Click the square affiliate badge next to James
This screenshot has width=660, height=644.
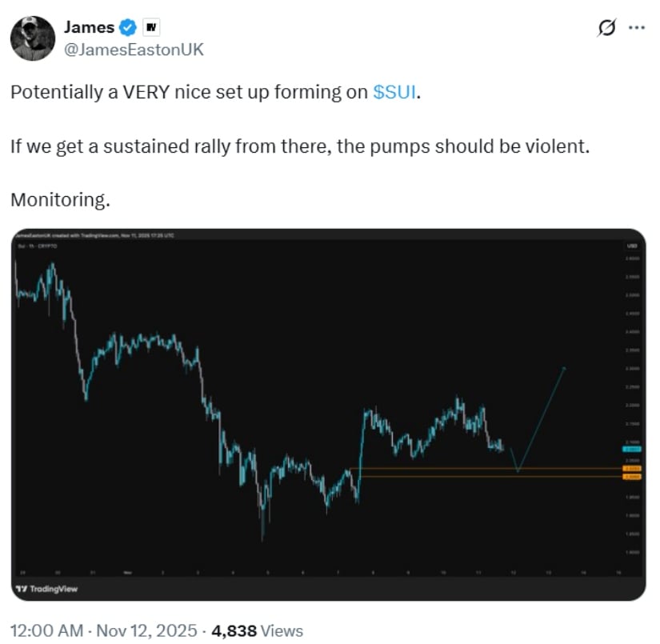pyautogui.click(x=151, y=26)
